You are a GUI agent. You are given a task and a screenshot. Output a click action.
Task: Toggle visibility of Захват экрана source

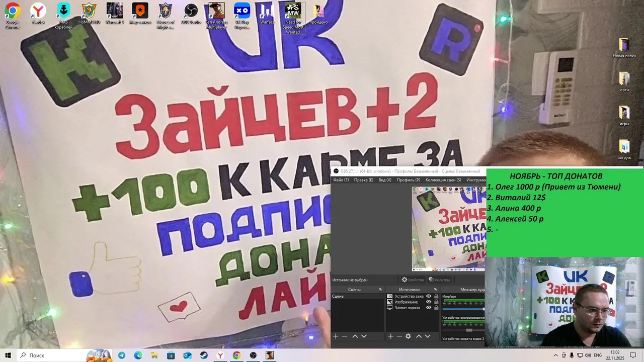429,307
